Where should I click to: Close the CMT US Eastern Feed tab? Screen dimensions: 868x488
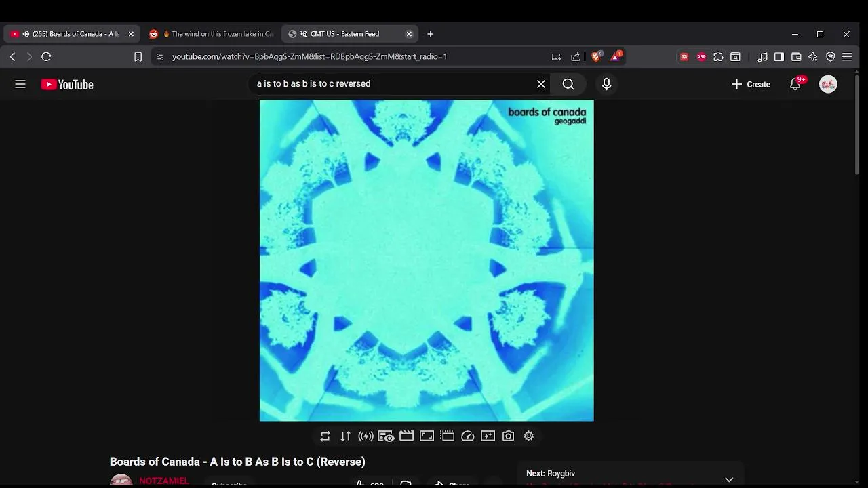point(409,34)
